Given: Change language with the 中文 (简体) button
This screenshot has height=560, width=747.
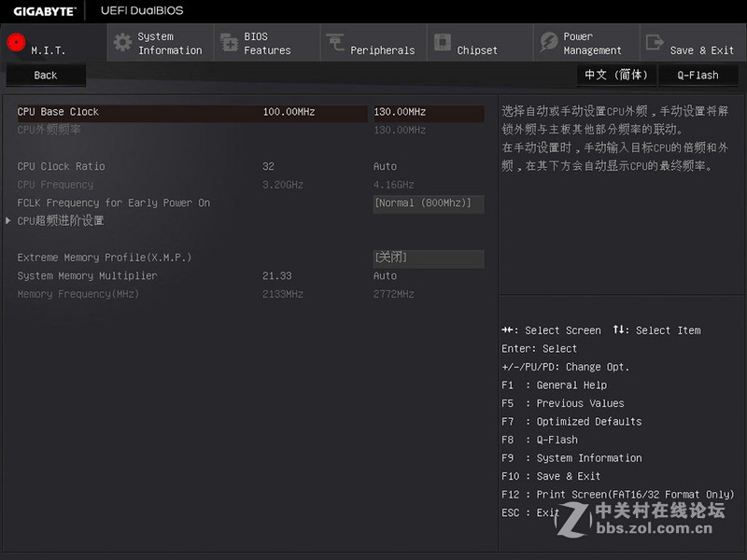Looking at the screenshot, I should (x=615, y=76).
